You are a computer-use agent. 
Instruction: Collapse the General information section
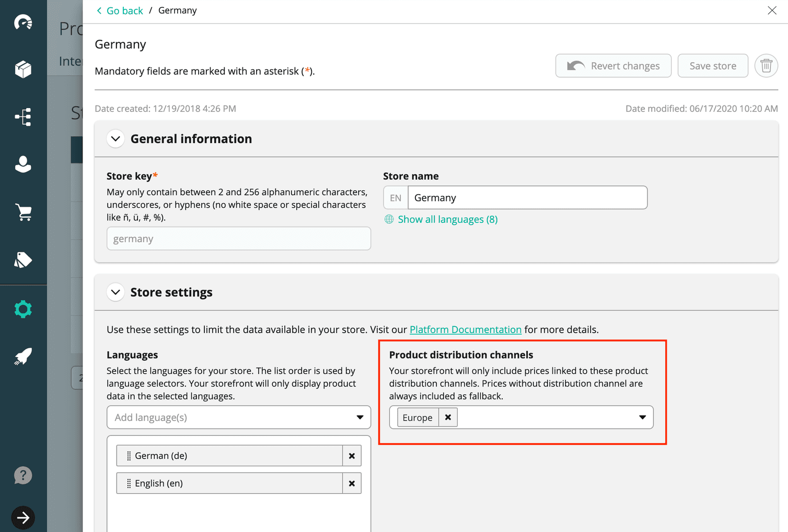(115, 138)
